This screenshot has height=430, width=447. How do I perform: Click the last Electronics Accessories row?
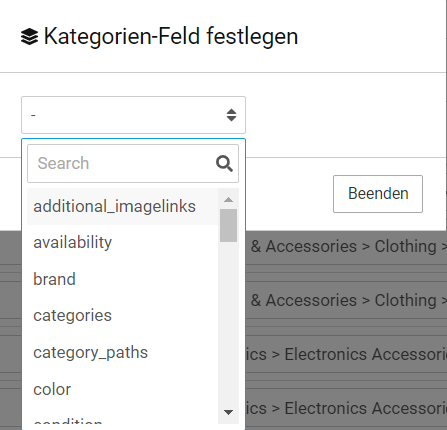click(346, 408)
